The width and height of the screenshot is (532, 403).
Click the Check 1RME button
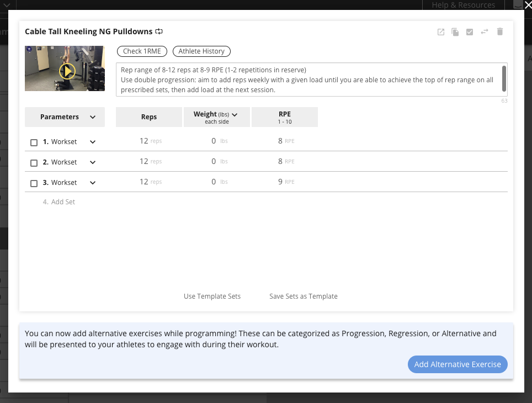click(x=142, y=51)
